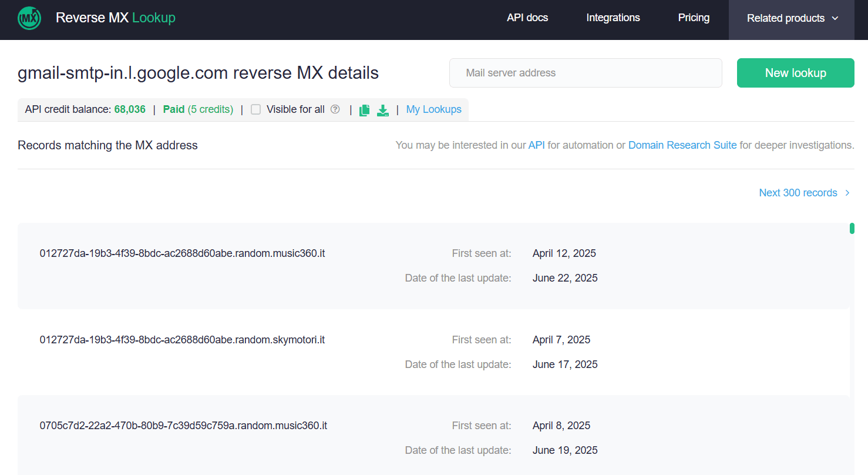Click the help icon beside Visible for all
Screen dimensions: 868x475
point(335,109)
